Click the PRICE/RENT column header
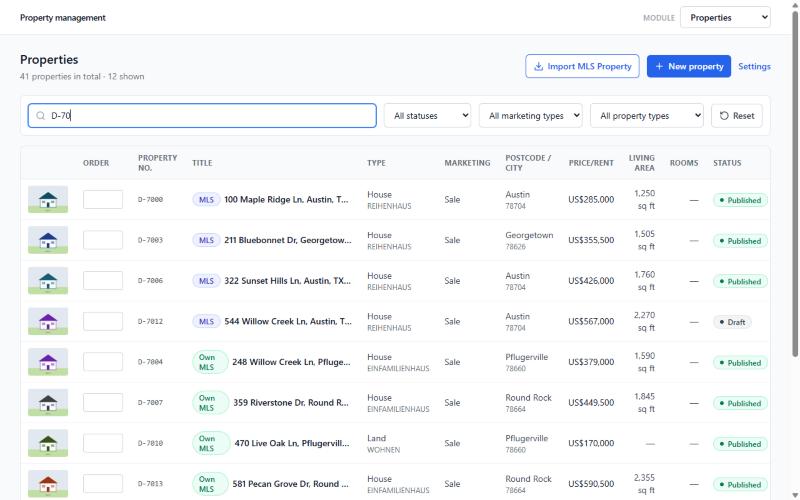The width and height of the screenshot is (800, 500). pyautogui.click(x=591, y=163)
